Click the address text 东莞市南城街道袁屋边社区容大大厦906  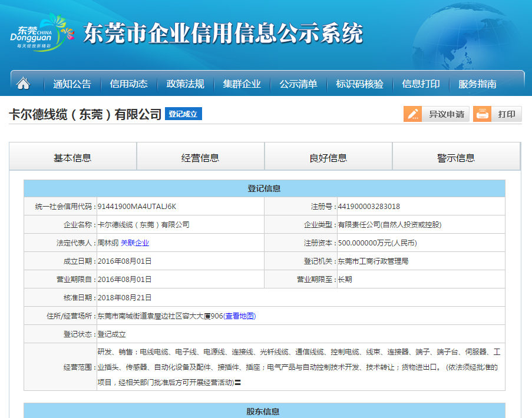coord(160,316)
